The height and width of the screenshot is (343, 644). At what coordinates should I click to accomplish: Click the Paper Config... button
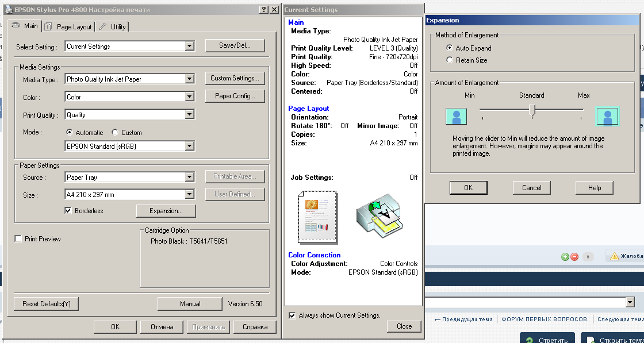[x=235, y=96]
